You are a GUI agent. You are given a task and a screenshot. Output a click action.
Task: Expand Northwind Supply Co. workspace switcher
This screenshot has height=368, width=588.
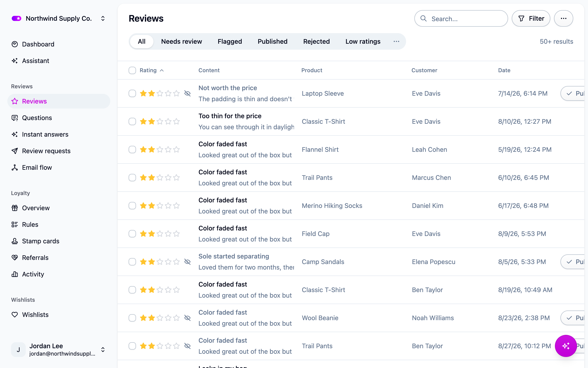pos(59,18)
